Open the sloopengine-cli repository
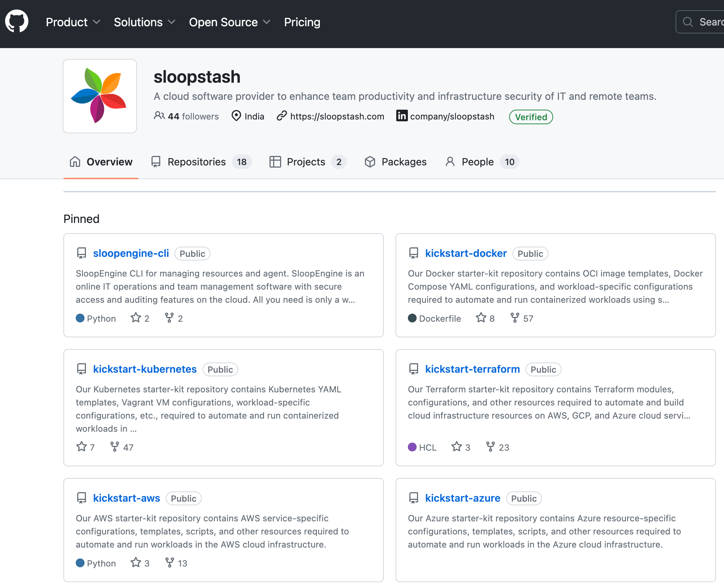Screen dimensions: 724x588 (131, 253)
